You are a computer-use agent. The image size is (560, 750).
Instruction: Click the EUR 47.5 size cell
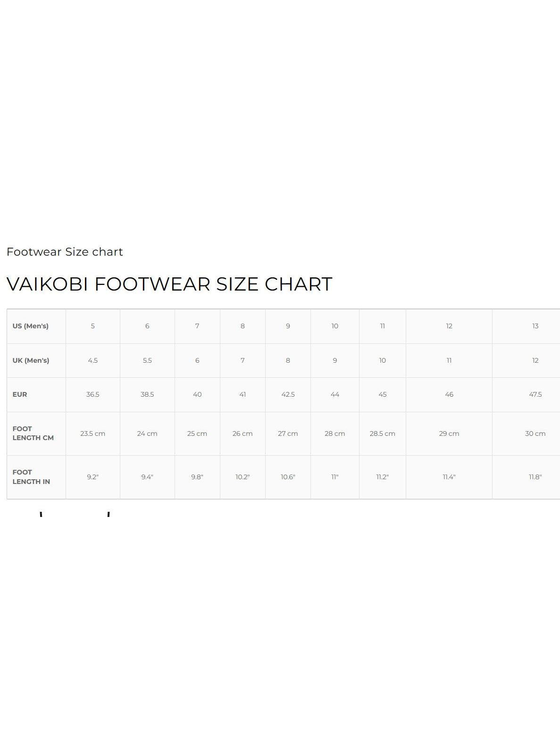pyautogui.click(x=535, y=394)
